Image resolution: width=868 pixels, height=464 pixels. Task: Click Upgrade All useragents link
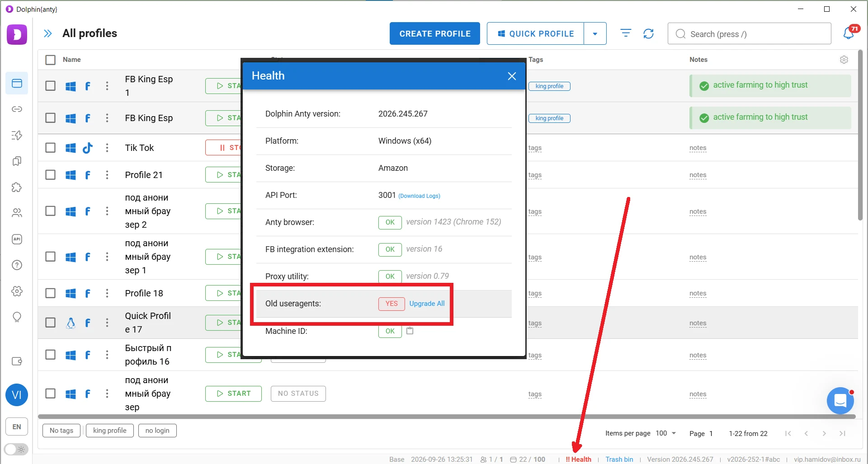point(427,304)
